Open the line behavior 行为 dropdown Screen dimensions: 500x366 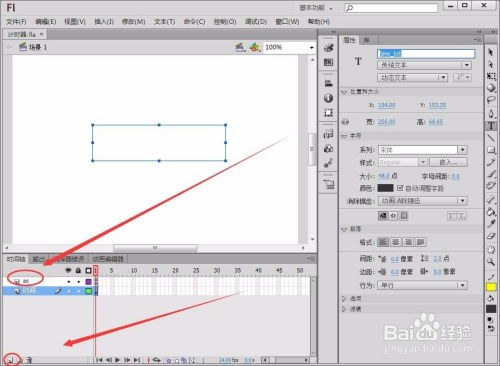[422, 285]
